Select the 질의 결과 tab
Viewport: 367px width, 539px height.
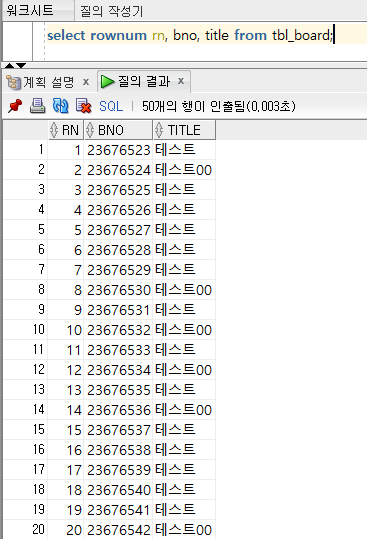click(x=144, y=81)
